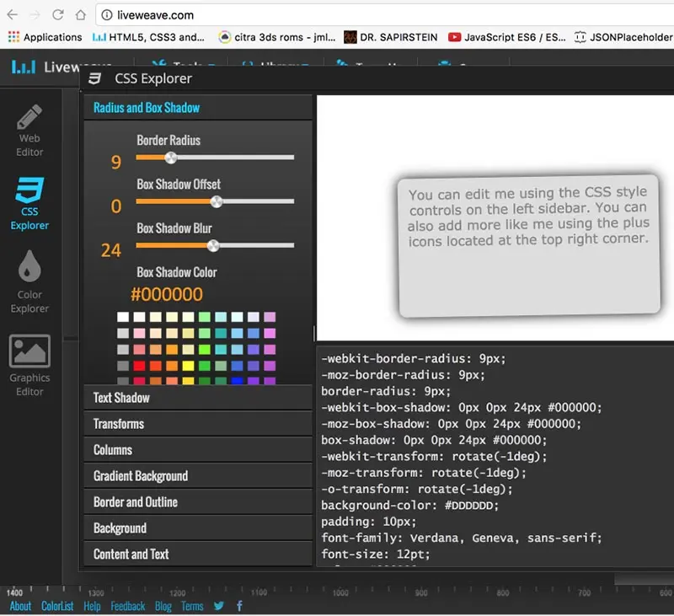Open the Blog footer link
The image size is (674, 616).
click(163, 606)
